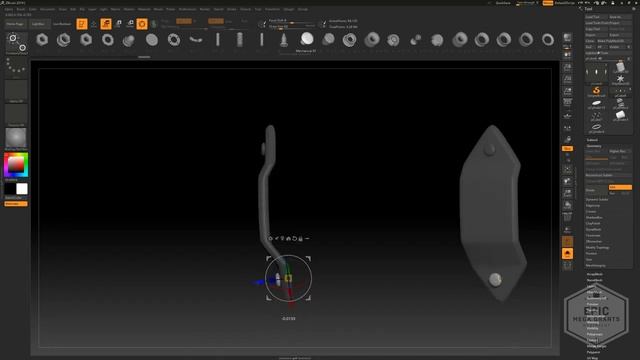Open the Alpha menu
The width and height of the screenshot is (640, 360).
(9, 9)
